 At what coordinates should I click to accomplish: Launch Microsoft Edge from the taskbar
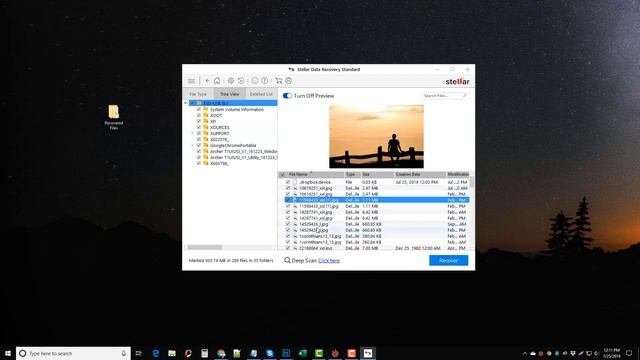[156, 353]
